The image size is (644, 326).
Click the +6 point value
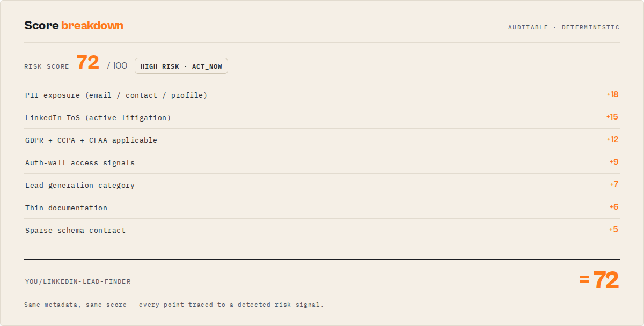pos(614,207)
